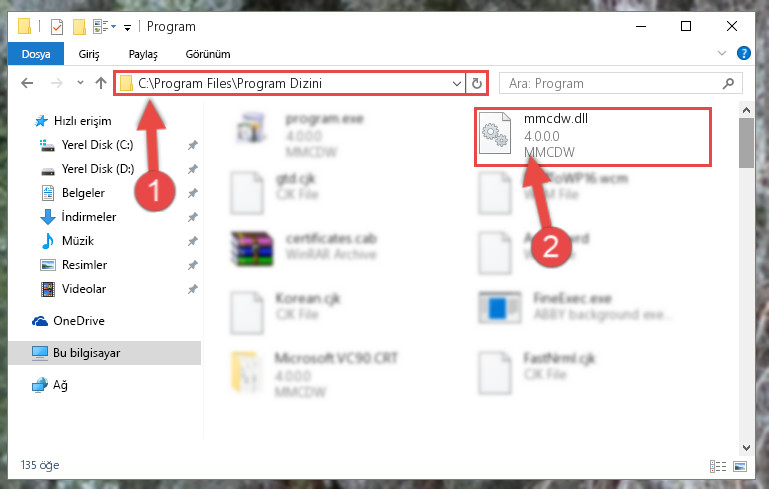The height and width of the screenshot is (489, 769).
Task: Open Explorer help question mark icon
Action: 743,53
